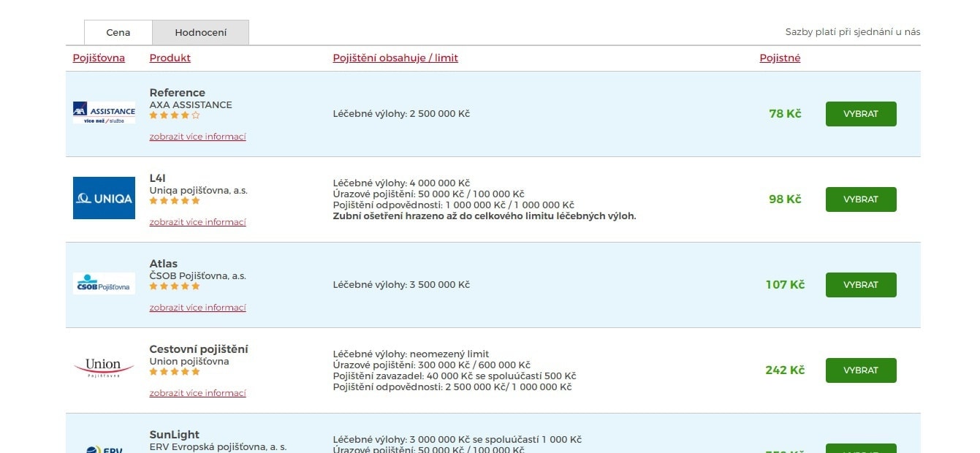Pick VYBRAT for Union Cestovní pojištění
Viewport: 980px width, 453px height.
point(860,370)
